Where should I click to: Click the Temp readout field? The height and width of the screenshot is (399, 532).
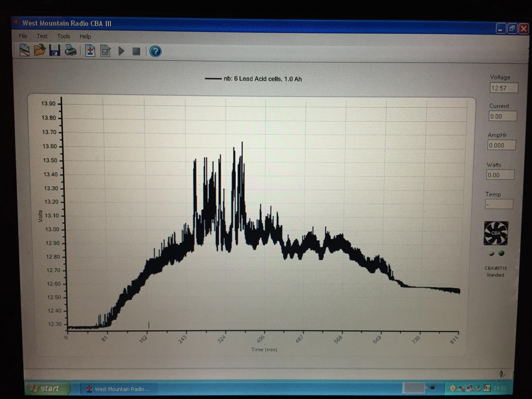pos(499,204)
